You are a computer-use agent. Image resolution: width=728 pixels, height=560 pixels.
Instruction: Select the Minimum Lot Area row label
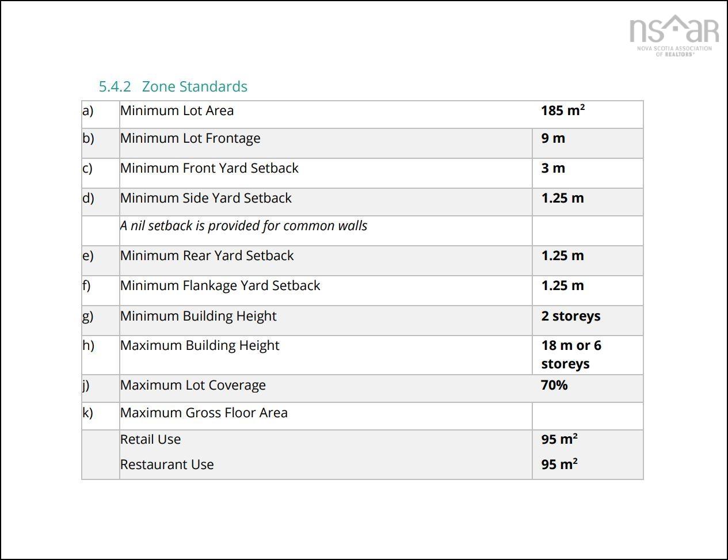(177, 111)
